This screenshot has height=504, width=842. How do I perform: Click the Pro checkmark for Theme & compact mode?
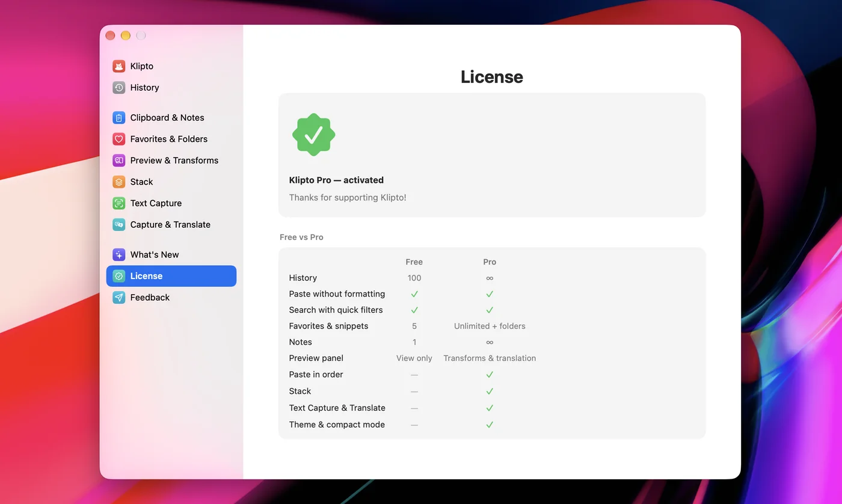pos(490,425)
